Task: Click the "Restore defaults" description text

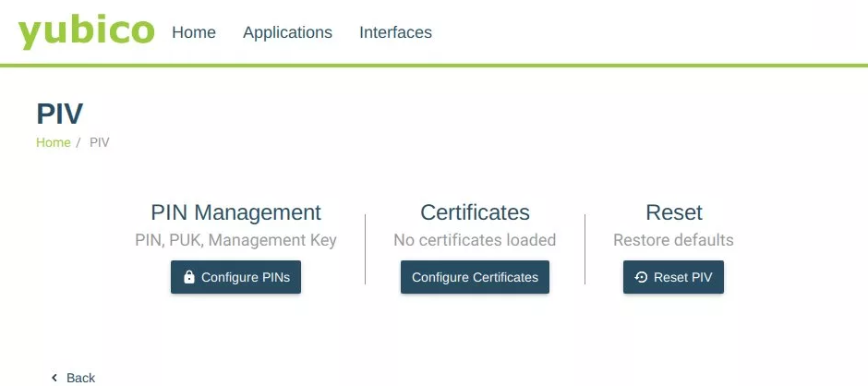Action: click(673, 240)
